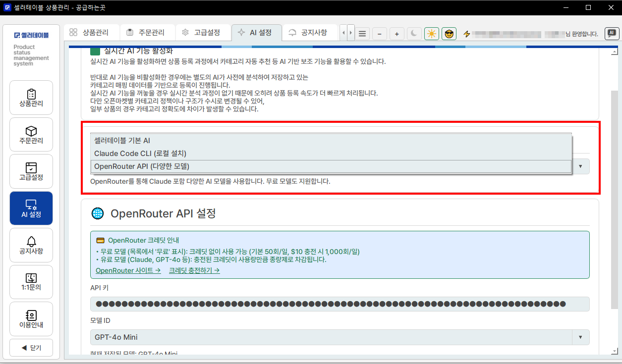622x364 pixels.
Task: Click the globe icon next to OpenRouter API 설정
Action: pyautogui.click(x=98, y=213)
